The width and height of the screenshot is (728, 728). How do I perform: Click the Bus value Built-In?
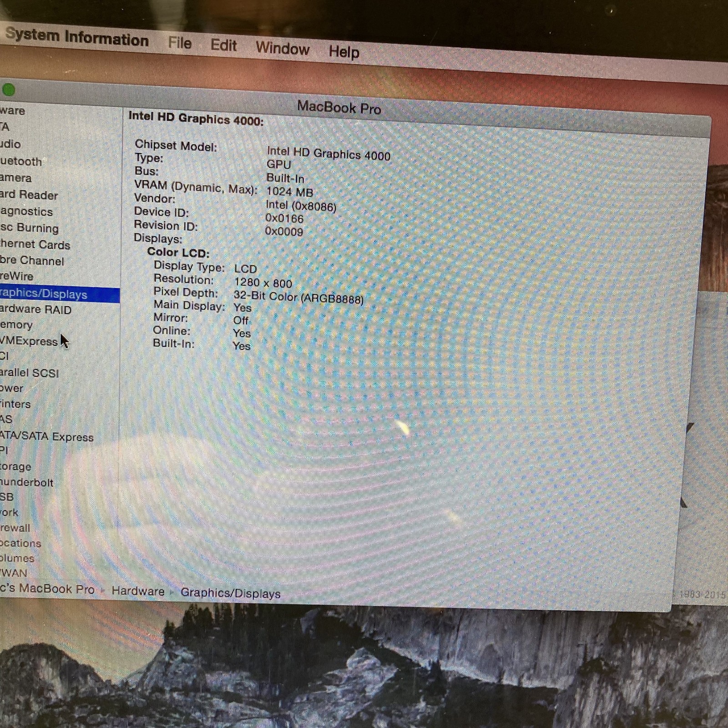pyautogui.click(x=285, y=178)
